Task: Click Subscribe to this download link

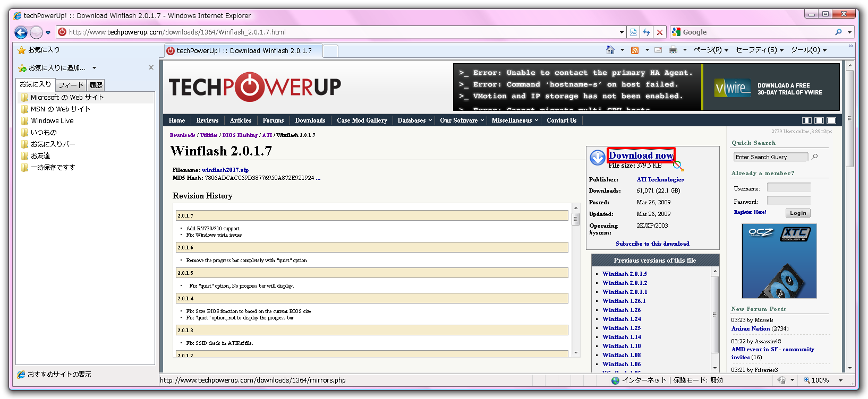Action: [652, 244]
